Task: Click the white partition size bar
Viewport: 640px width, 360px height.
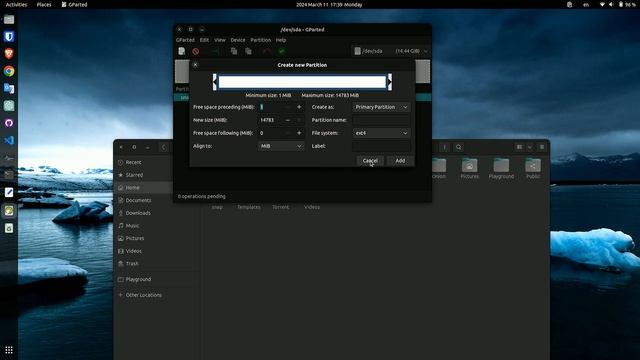Action: (302, 82)
